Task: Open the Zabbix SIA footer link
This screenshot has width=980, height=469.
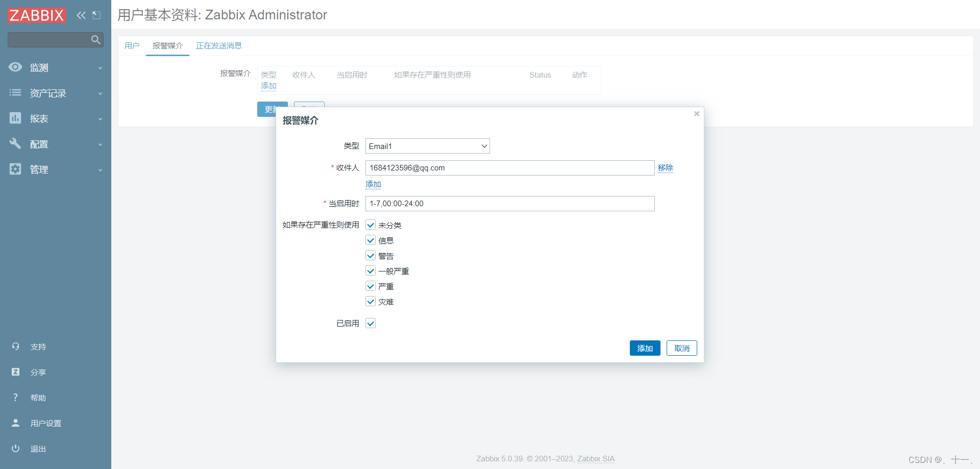Action: tap(596, 458)
